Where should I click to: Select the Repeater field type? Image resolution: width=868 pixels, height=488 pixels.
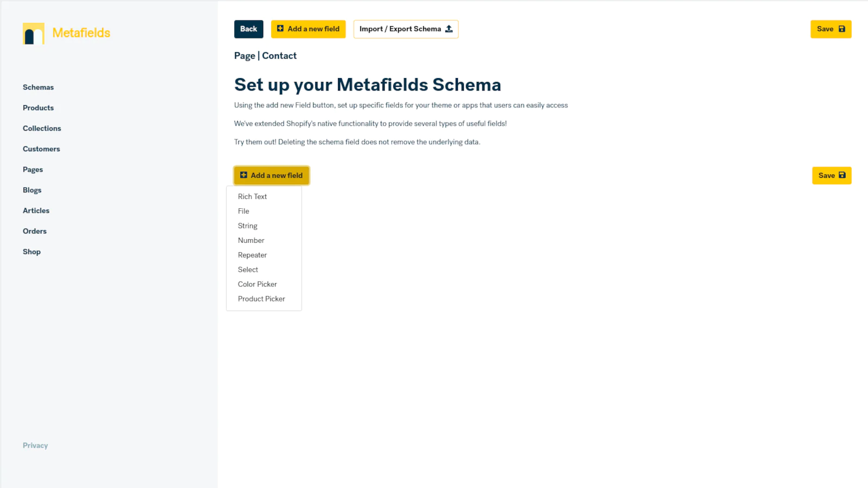(x=252, y=255)
